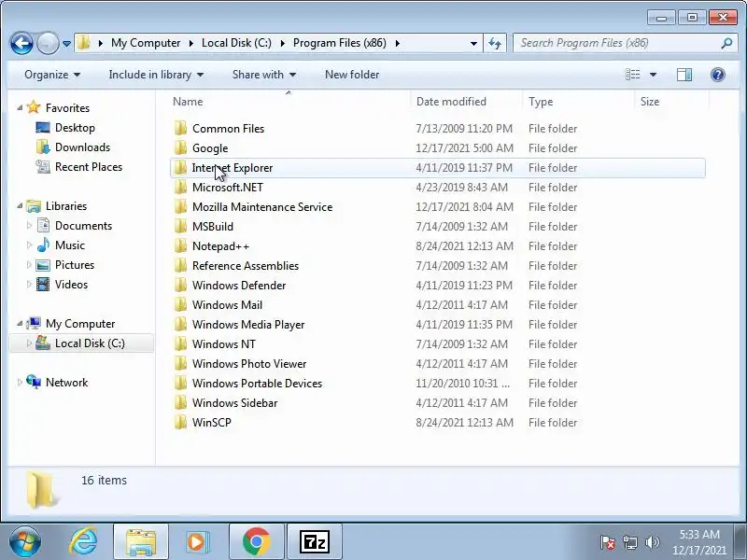Select the Windows Sidebar folder

pyautogui.click(x=437, y=403)
